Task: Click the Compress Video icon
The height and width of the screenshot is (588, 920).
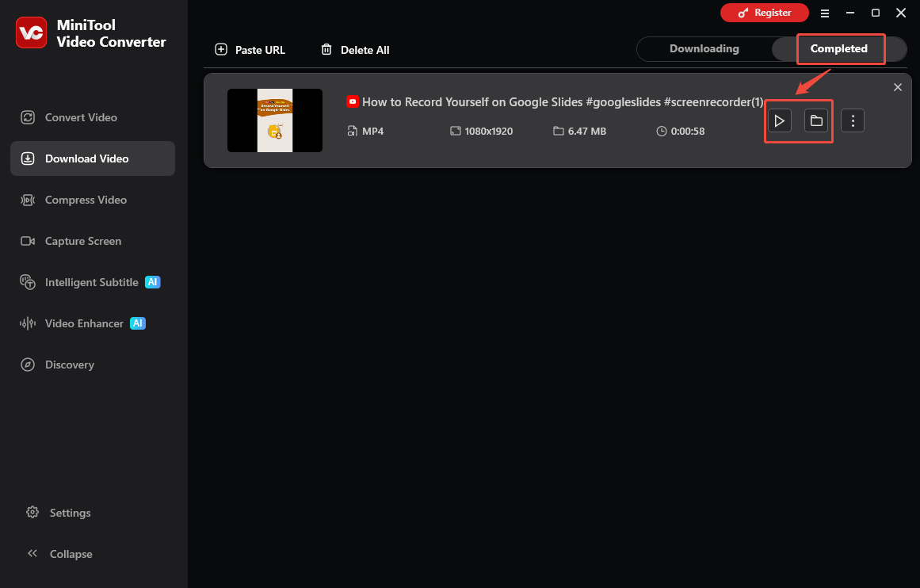Action: coord(28,200)
